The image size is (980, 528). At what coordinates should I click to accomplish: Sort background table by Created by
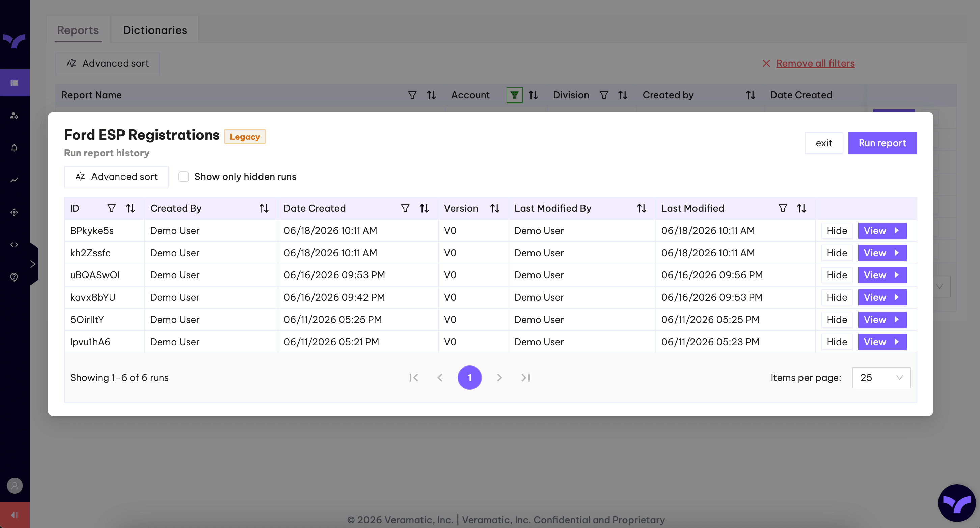[751, 95]
